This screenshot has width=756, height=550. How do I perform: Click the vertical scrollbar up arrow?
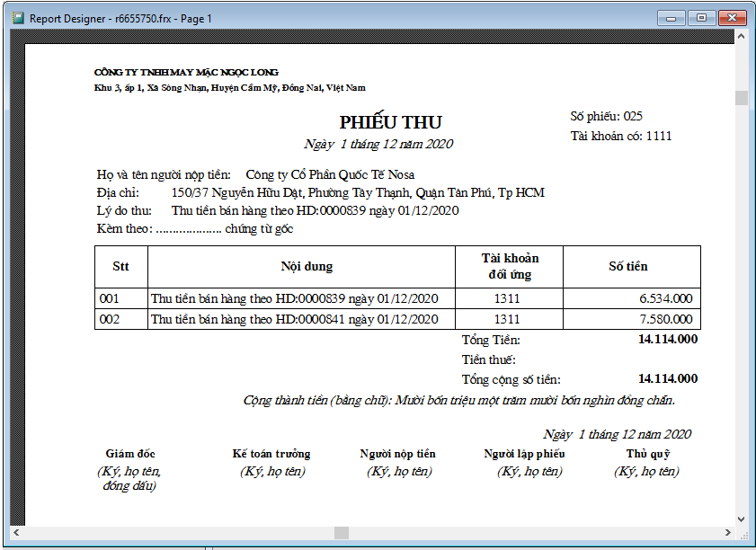[x=741, y=36]
